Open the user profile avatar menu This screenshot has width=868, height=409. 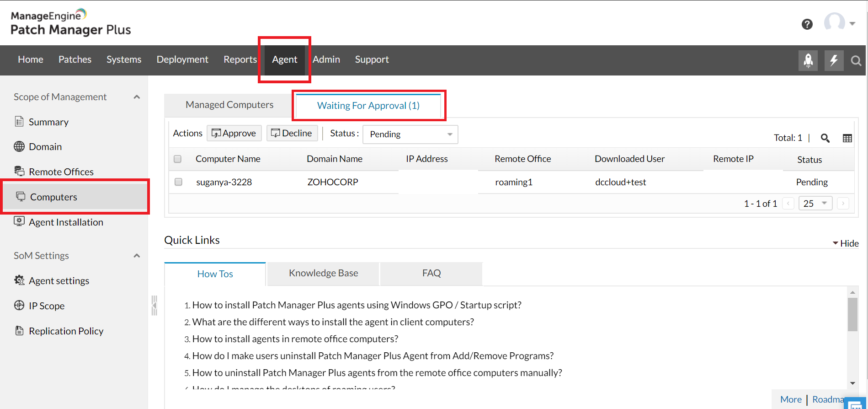pos(839,22)
